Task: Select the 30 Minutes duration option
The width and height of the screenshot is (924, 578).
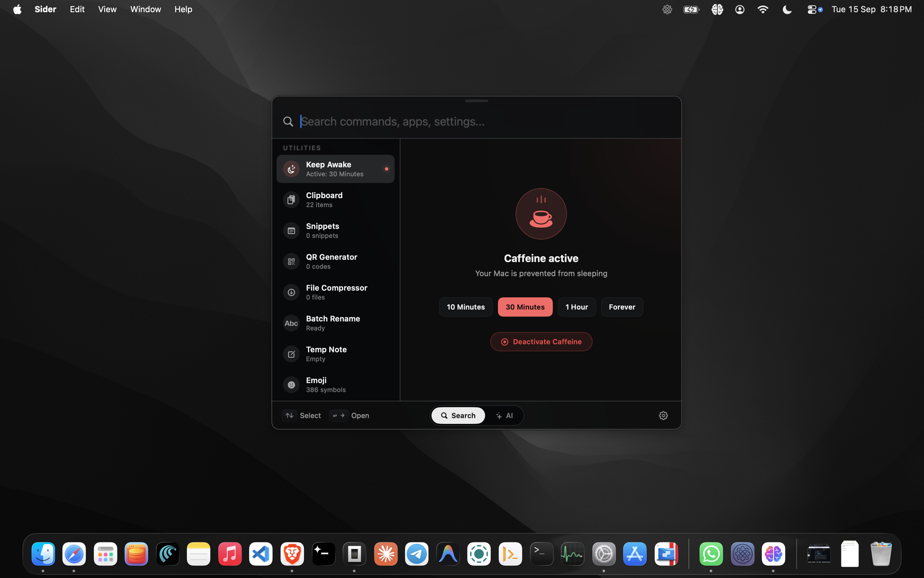Action: click(x=525, y=307)
